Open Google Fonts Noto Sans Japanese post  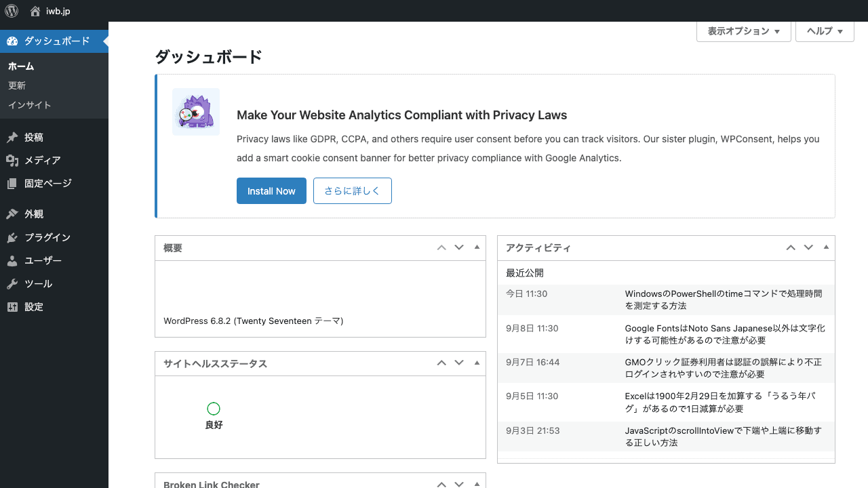[725, 333]
